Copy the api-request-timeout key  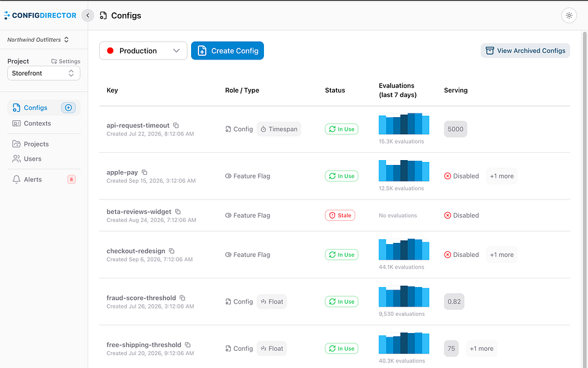tap(176, 125)
